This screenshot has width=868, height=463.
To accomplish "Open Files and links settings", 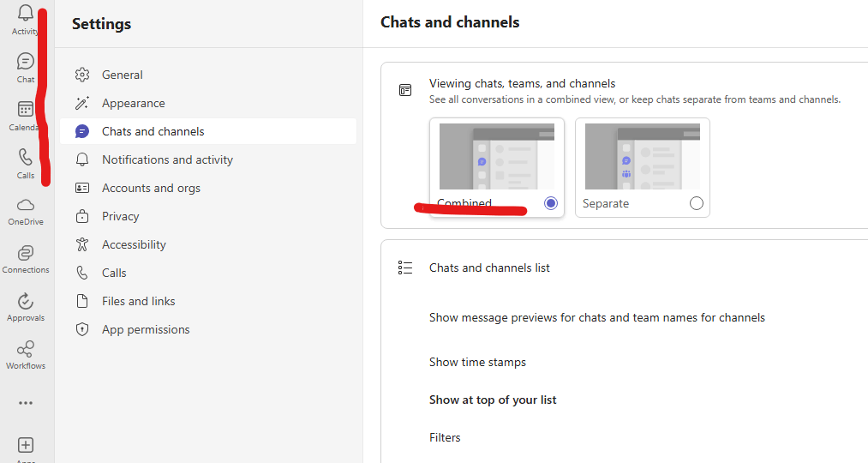I will 208,301.
